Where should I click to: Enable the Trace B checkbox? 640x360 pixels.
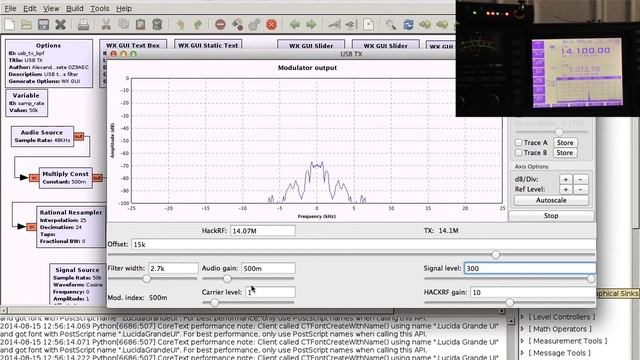pos(518,153)
